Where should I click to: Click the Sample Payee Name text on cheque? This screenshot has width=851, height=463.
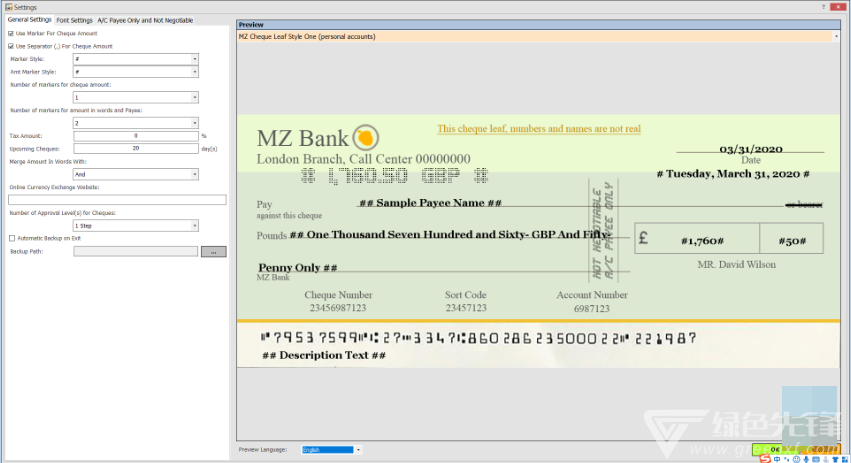430,202
